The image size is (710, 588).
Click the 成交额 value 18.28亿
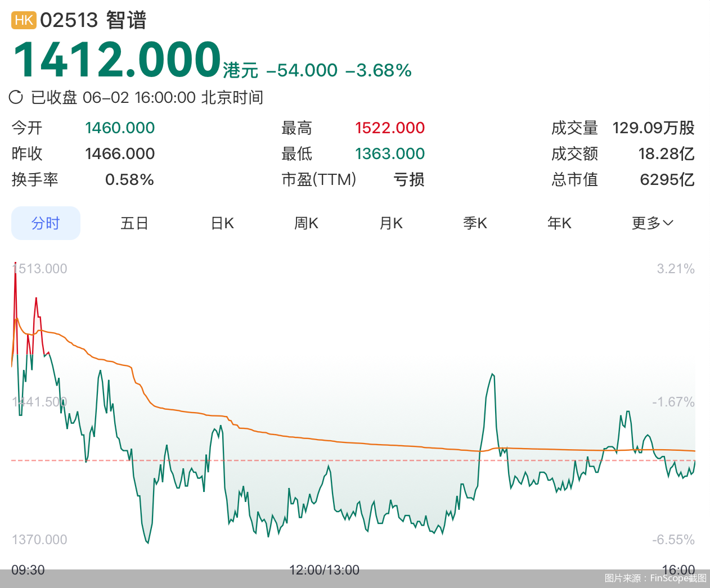[667, 154]
